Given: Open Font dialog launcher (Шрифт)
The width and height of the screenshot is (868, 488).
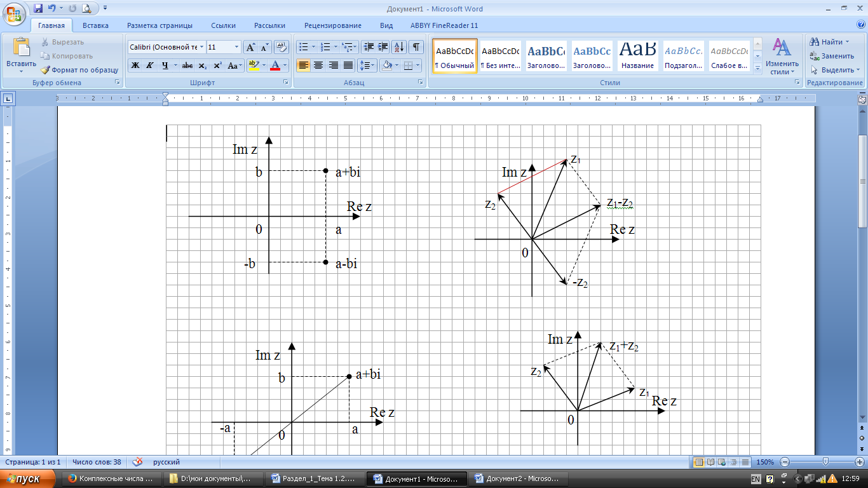Looking at the screenshot, I should 285,83.
